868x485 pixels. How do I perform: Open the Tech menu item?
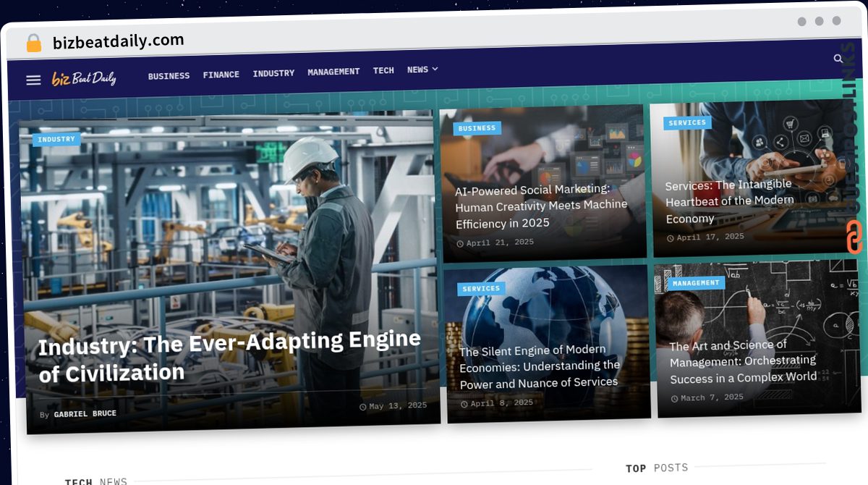[x=383, y=70]
